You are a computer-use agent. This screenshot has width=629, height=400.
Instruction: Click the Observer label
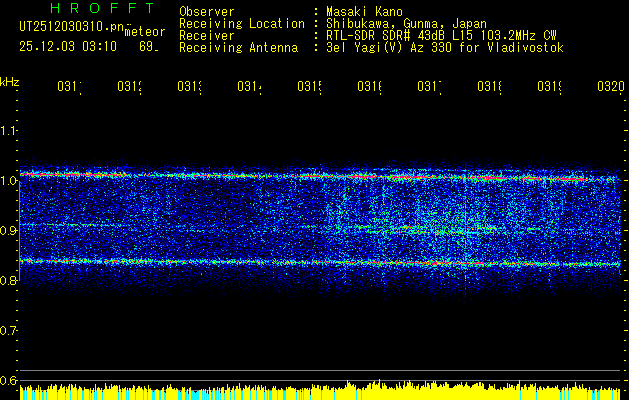[x=207, y=12]
